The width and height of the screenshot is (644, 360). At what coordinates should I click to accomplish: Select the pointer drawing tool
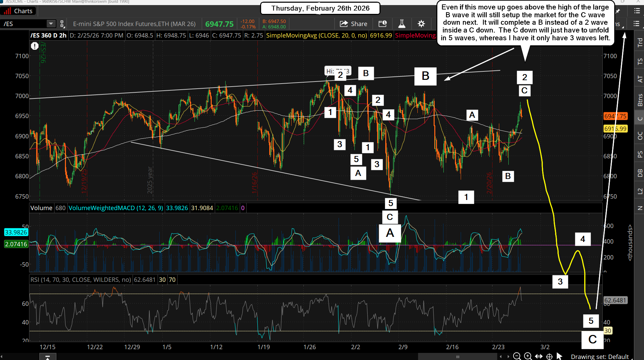[x=559, y=356]
